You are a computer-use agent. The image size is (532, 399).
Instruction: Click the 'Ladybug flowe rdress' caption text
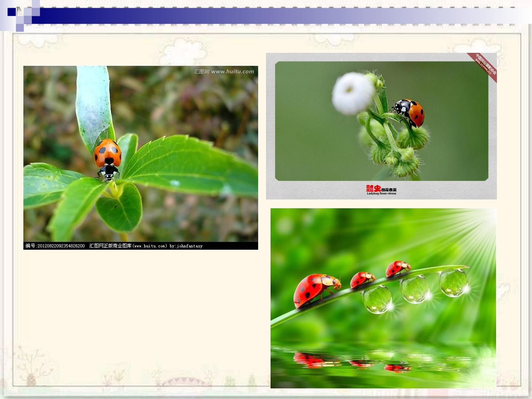(x=381, y=194)
